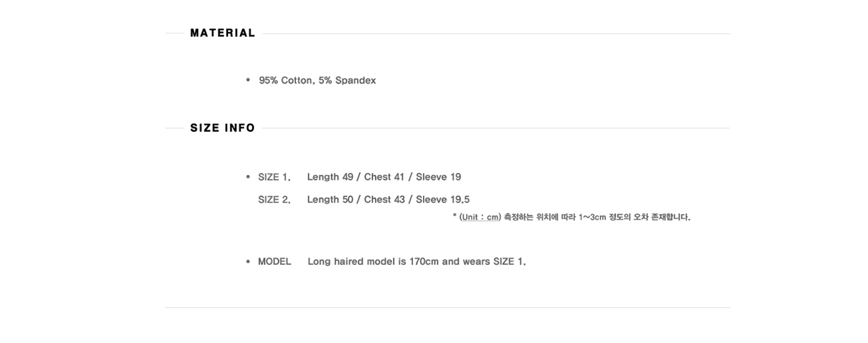Click the SIZE 1. label

[x=274, y=177]
